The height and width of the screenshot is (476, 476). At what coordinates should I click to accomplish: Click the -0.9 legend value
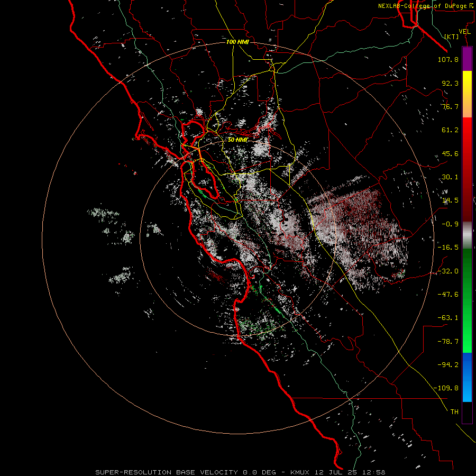[450, 224]
